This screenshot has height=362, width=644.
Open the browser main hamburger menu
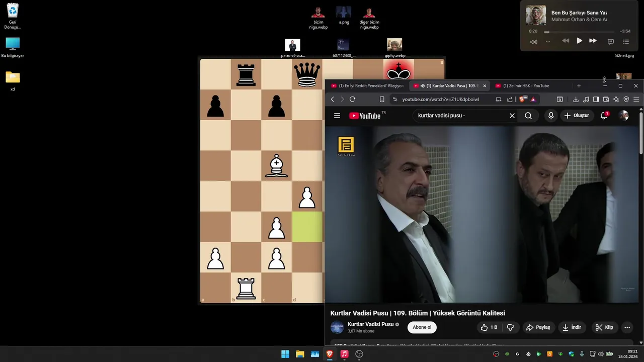pyautogui.click(x=636, y=100)
